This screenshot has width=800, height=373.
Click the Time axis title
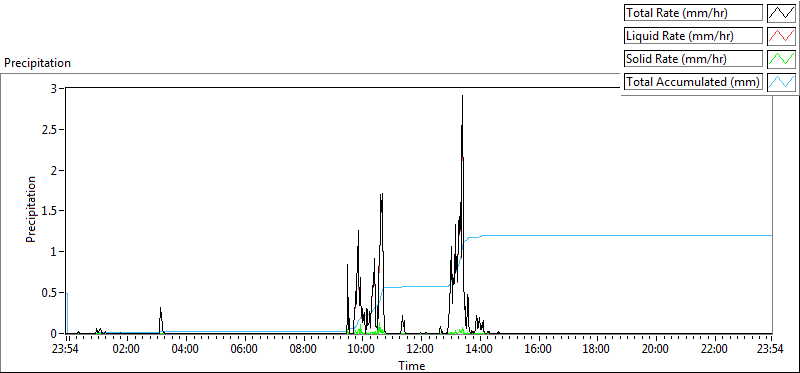point(411,365)
